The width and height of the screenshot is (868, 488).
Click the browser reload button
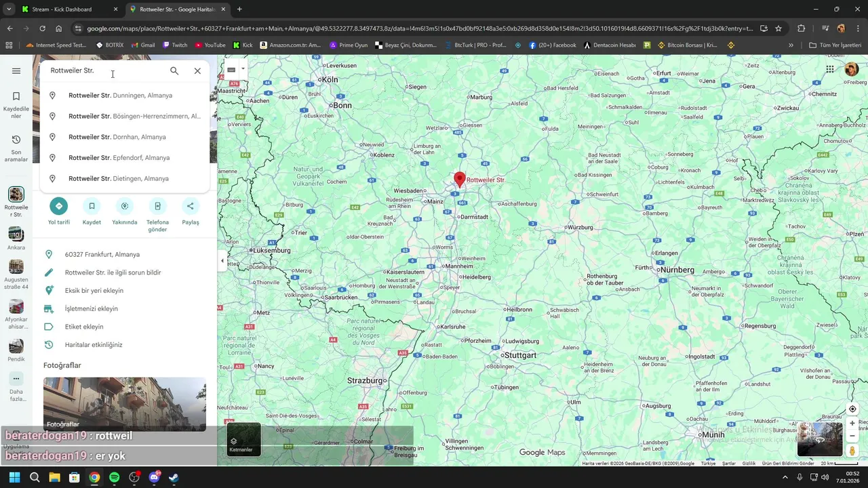click(42, 28)
